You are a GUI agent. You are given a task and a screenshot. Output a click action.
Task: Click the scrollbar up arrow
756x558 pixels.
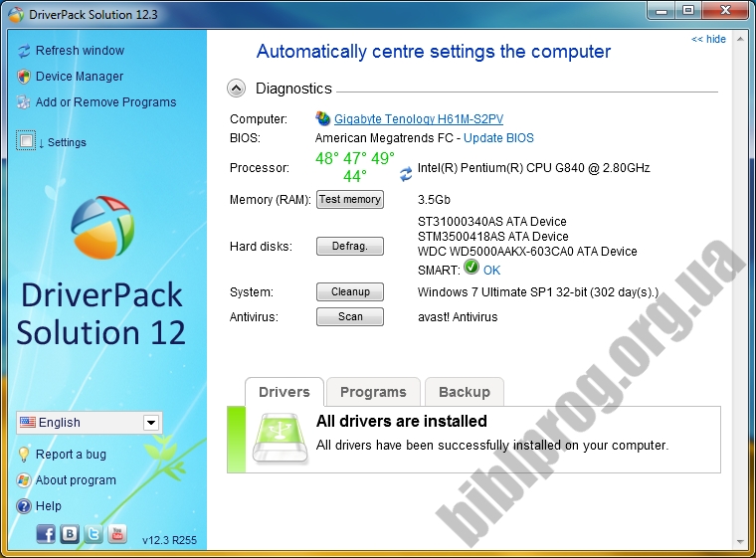[x=740, y=39]
